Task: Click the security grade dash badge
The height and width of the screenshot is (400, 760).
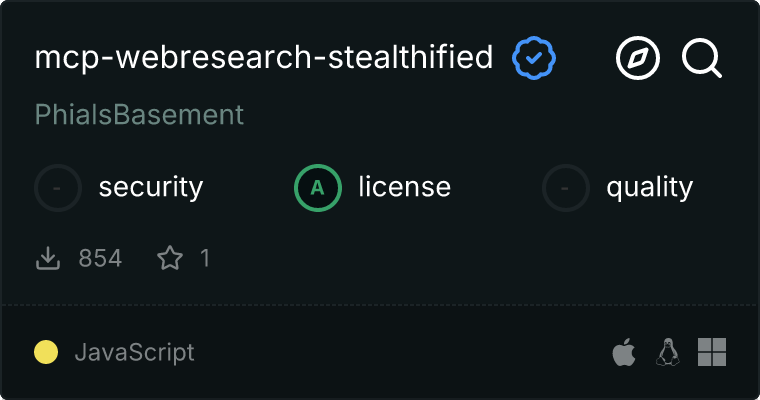Action: (x=59, y=187)
